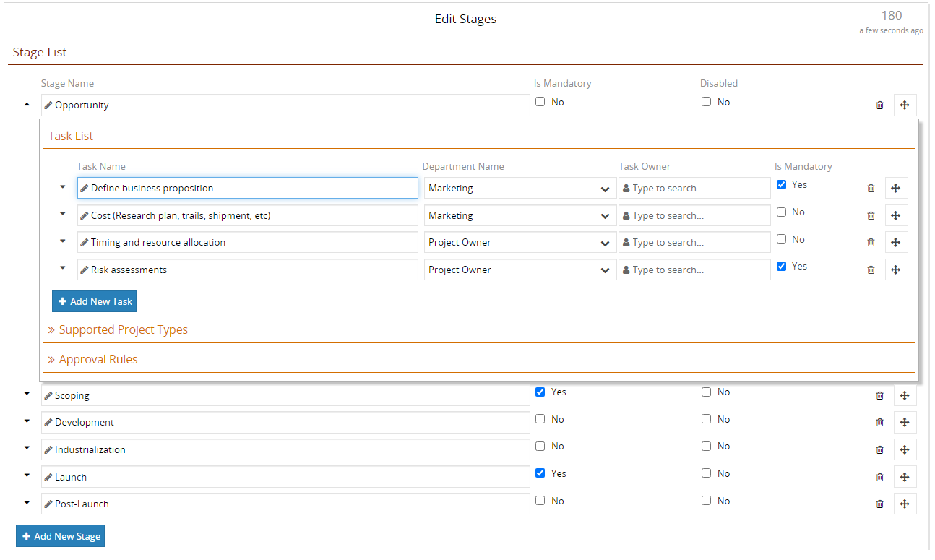Collapse the Opportunity stage details
Image resolution: width=935 pixels, height=560 pixels.
point(27,105)
